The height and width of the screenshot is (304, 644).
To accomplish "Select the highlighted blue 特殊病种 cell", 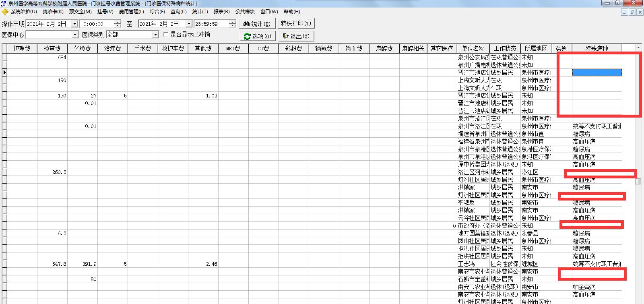I will click(597, 72).
